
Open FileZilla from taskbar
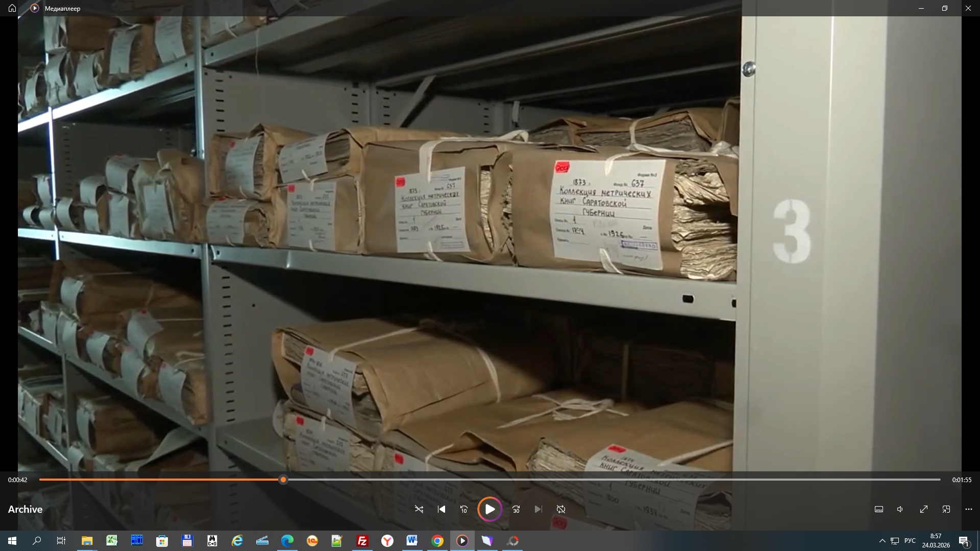click(x=362, y=541)
